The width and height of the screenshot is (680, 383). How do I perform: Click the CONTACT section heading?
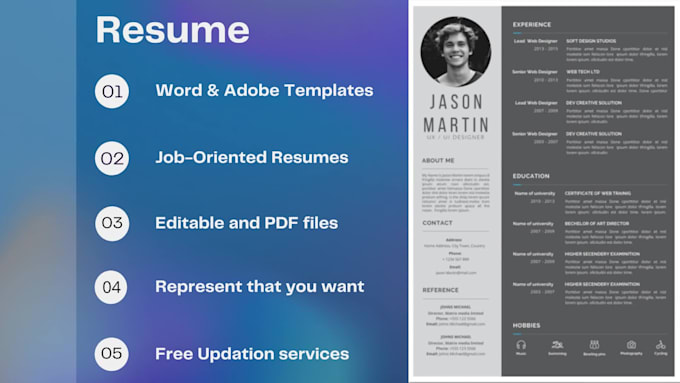(x=437, y=223)
